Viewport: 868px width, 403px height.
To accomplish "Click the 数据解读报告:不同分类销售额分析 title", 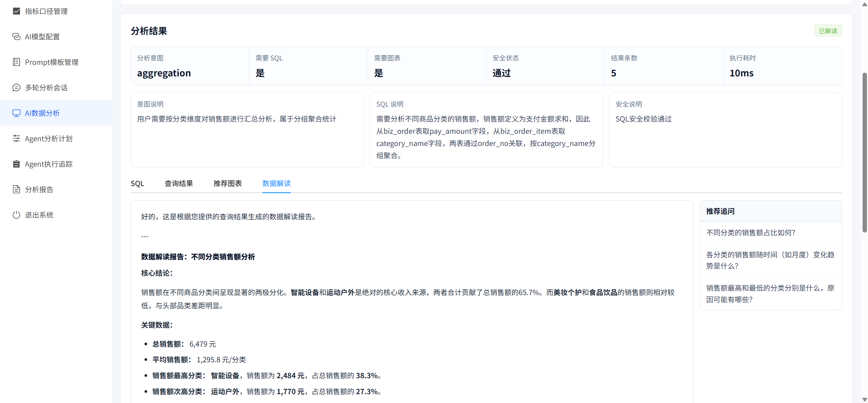I will [x=198, y=257].
